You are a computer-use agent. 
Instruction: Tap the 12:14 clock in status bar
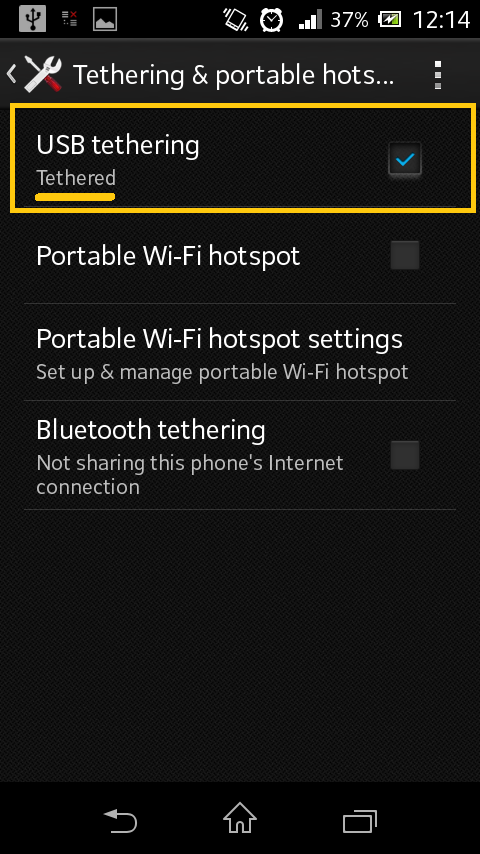pos(441,20)
